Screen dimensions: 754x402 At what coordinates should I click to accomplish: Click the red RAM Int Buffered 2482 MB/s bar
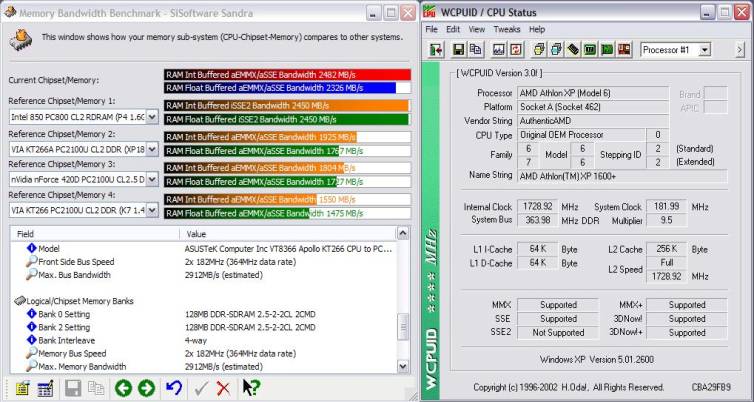point(287,75)
